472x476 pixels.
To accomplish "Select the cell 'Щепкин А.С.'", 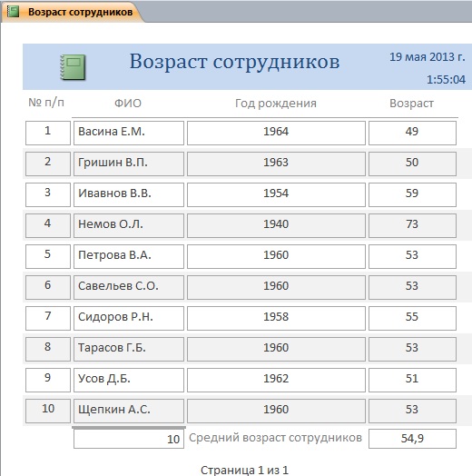I will (129, 411).
